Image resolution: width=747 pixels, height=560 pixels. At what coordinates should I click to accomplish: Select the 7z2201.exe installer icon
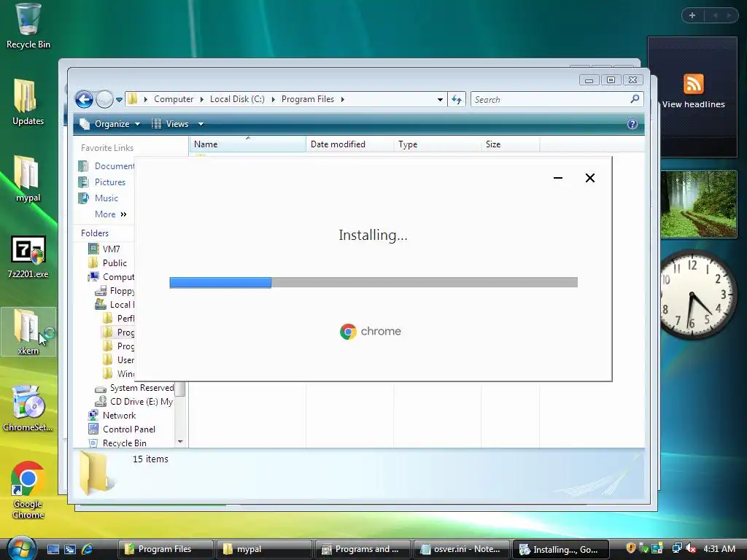pyautogui.click(x=28, y=257)
